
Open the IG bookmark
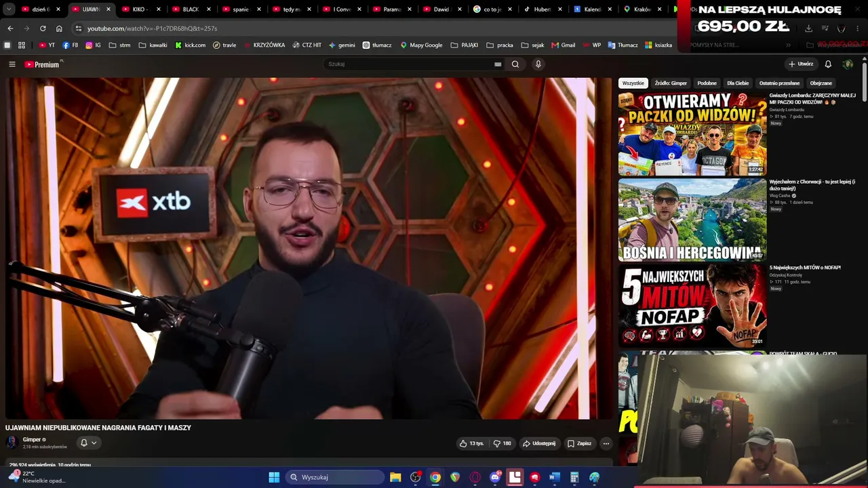click(x=93, y=45)
